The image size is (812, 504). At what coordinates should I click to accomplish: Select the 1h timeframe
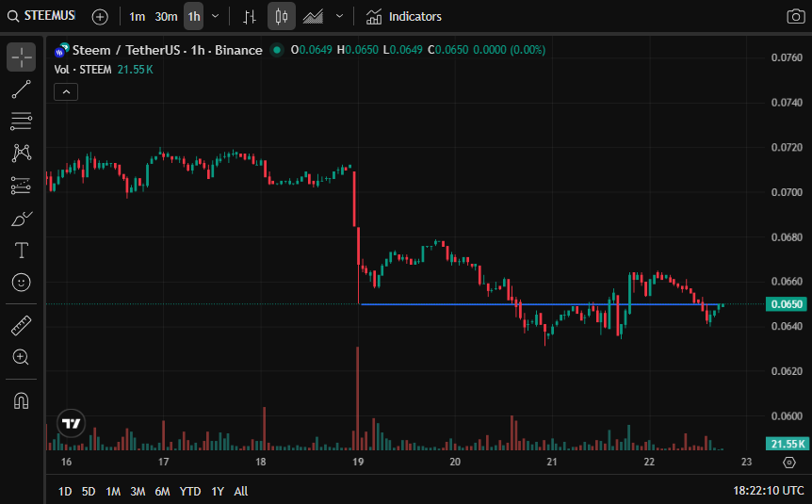click(194, 17)
